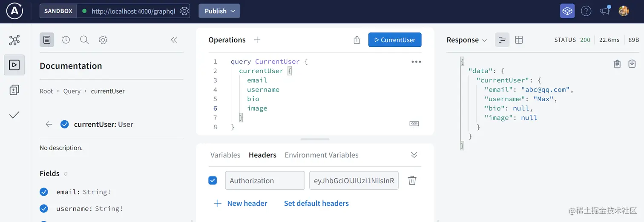Open the Schema graph sidebar icon

pyautogui.click(x=14, y=40)
